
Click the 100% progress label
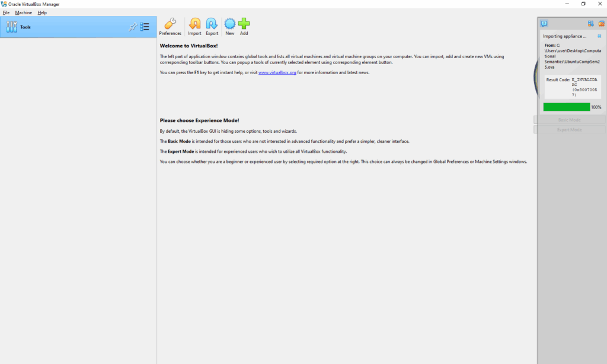tap(596, 107)
